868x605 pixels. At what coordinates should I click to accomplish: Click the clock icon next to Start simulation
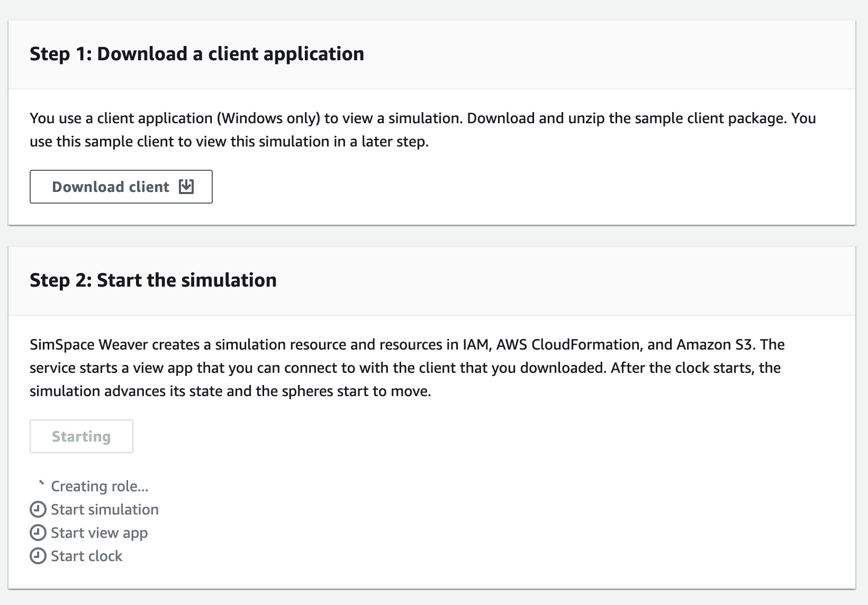pos(38,509)
